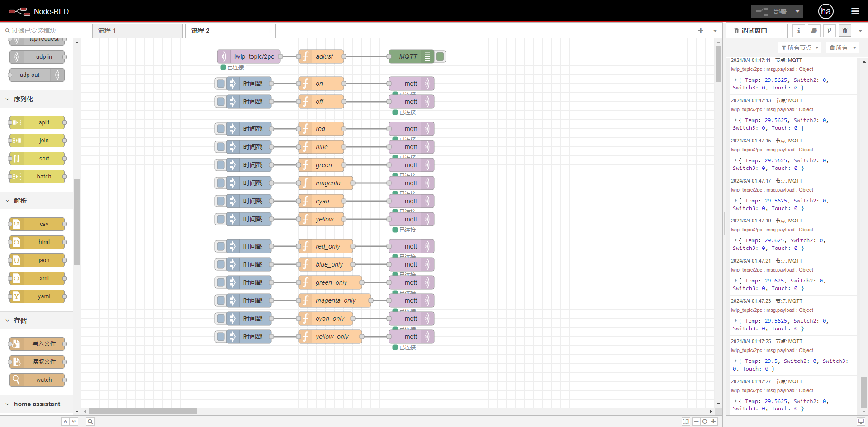The image size is (868, 427).
Task: Pick the json node in palette
Action: pos(37,260)
